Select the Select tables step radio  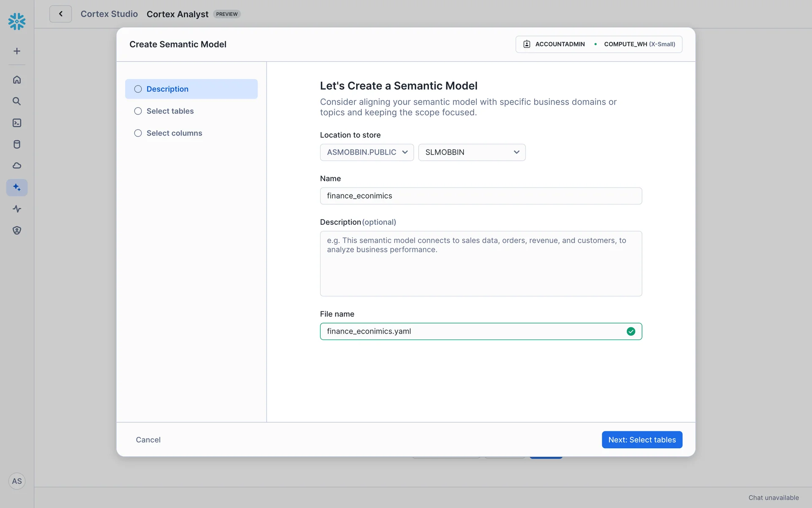(138, 111)
